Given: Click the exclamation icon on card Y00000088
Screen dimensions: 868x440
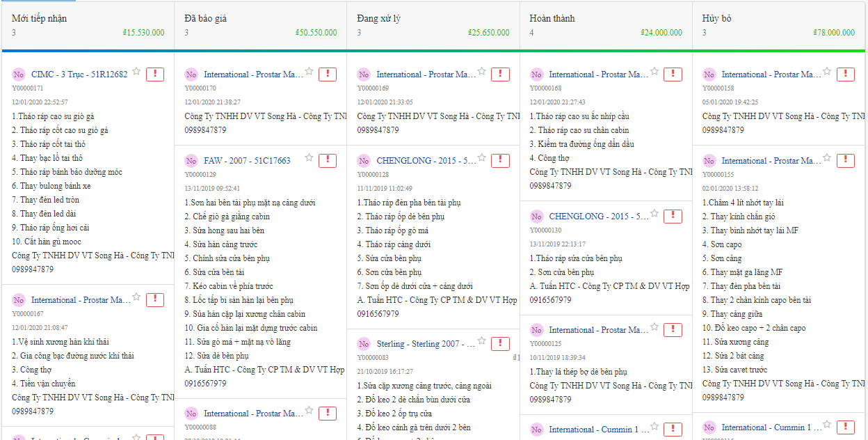Looking at the screenshot, I should [328, 414].
